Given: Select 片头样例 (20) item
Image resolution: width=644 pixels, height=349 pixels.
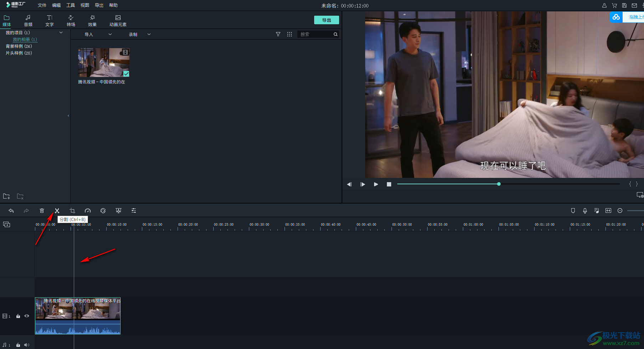Looking at the screenshot, I should click(x=19, y=53).
